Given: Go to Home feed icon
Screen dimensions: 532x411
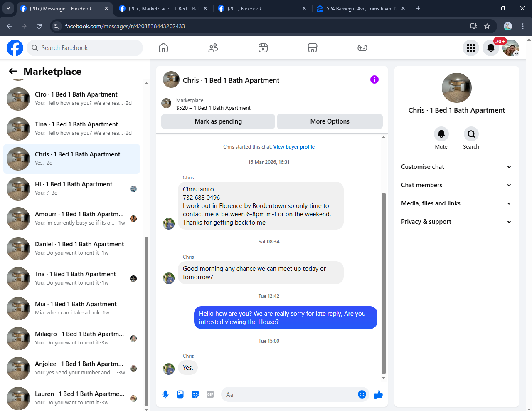Looking at the screenshot, I should pyautogui.click(x=163, y=48).
